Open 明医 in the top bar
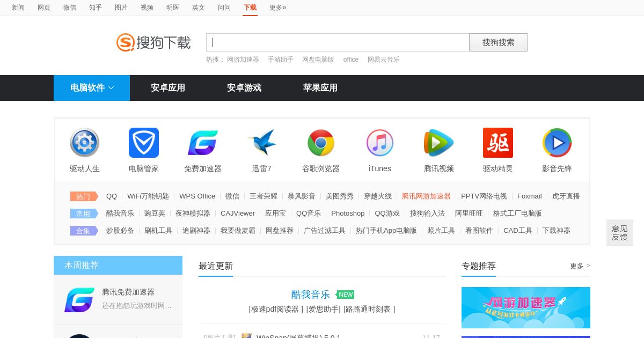The image size is (644, 338). (x=173, y=8)
